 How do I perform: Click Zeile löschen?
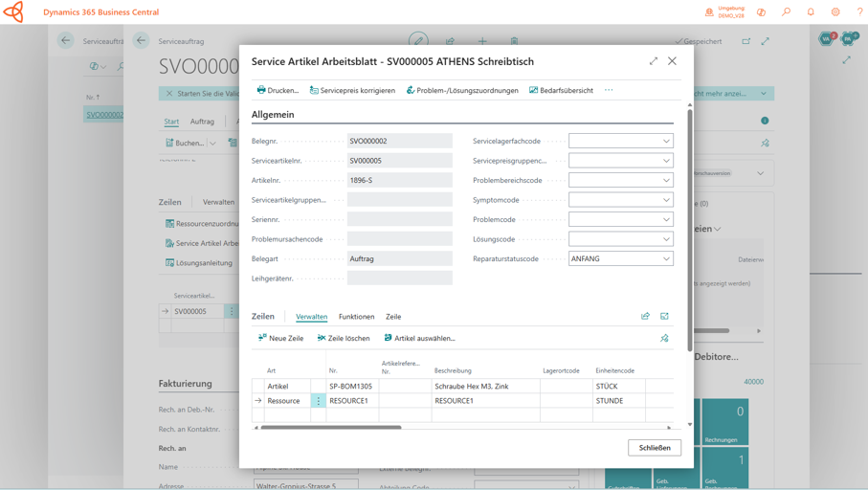coord(344,338)
